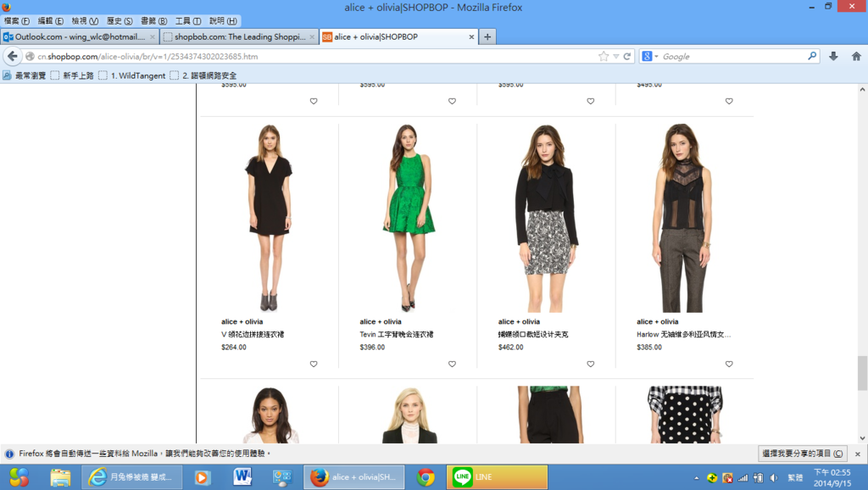Toggle heart above the black V-neck dress
The height and width of the screenshot is (490, 868).
pos(314,101)
